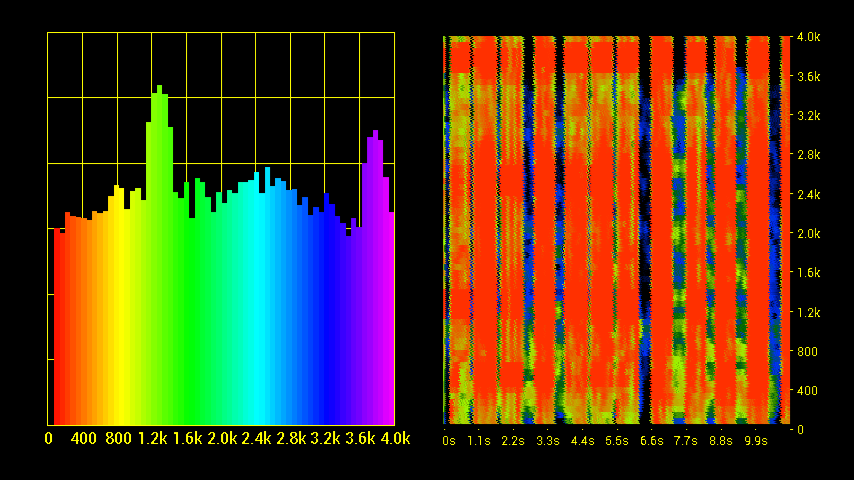Click the 1.2k label under the spectrum histogram
The height and width of the screenshot is (480, 854).
coord(152,439)
